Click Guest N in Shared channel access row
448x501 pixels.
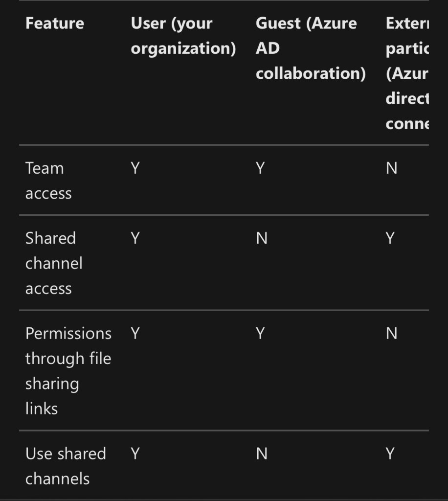[262, 238]
